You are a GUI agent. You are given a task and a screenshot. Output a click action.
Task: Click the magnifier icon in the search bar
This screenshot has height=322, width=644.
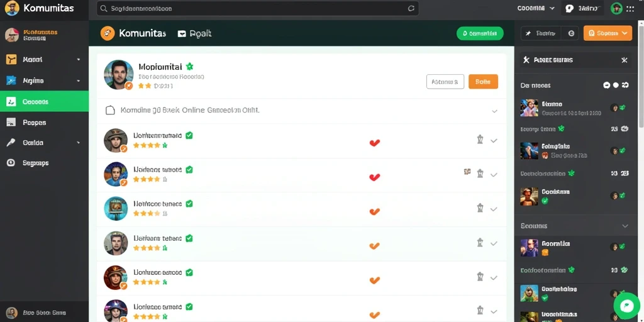[104, 8]
